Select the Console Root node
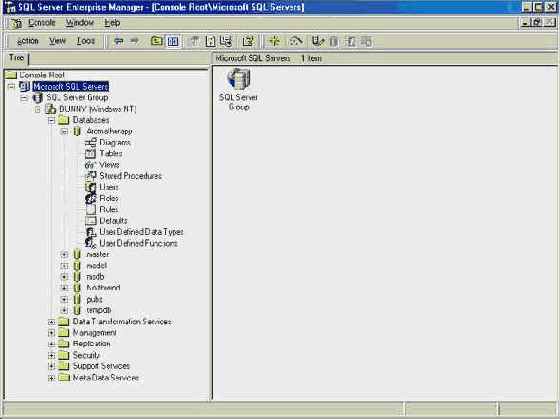The height and width of the screenshot is (419, 560). 42,75
